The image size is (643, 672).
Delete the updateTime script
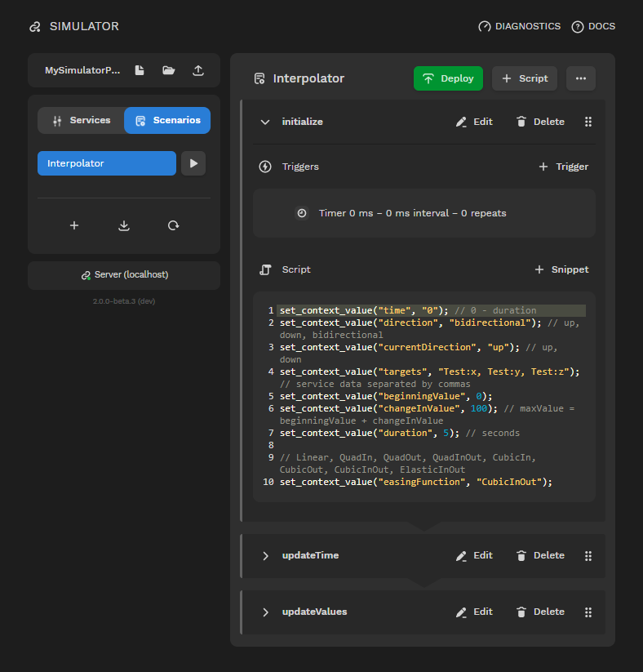(540, 555)
